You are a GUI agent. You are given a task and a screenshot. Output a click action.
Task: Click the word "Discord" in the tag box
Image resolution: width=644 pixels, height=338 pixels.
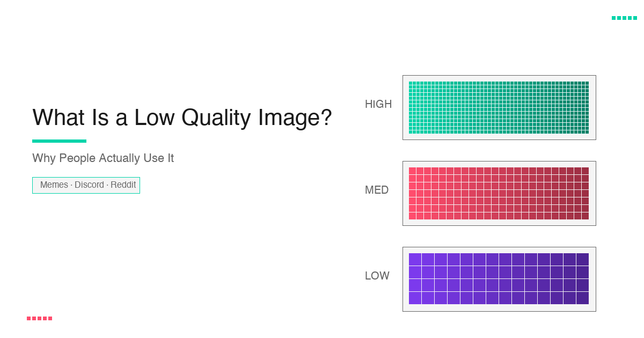coord(89,185)
